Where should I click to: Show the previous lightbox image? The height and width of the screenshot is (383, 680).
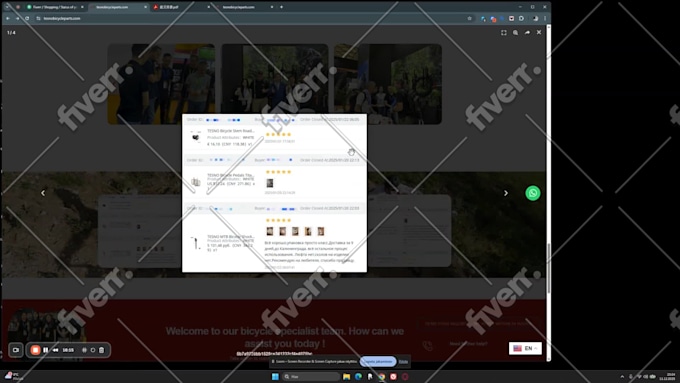(43, 193)
